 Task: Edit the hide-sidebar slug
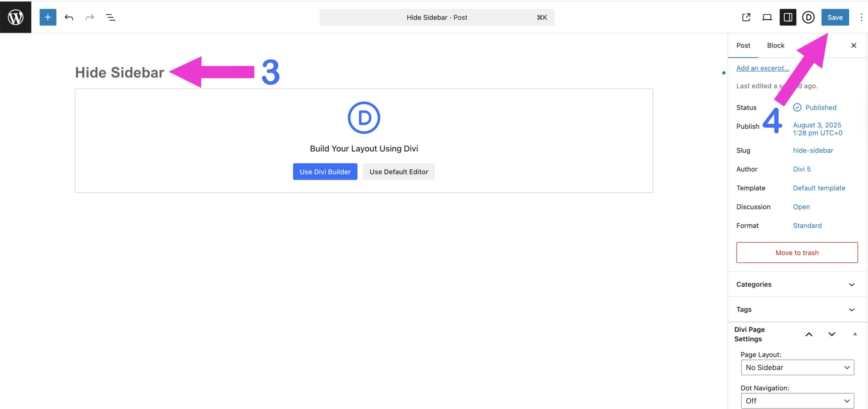pos(813,150)
